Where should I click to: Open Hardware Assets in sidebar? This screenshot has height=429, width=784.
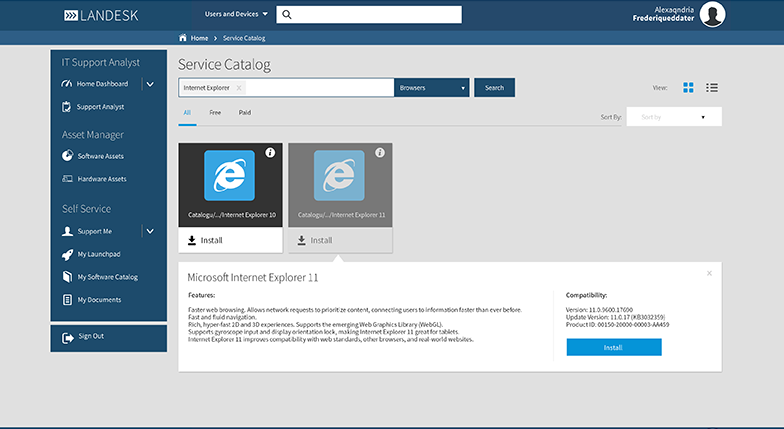101,179
